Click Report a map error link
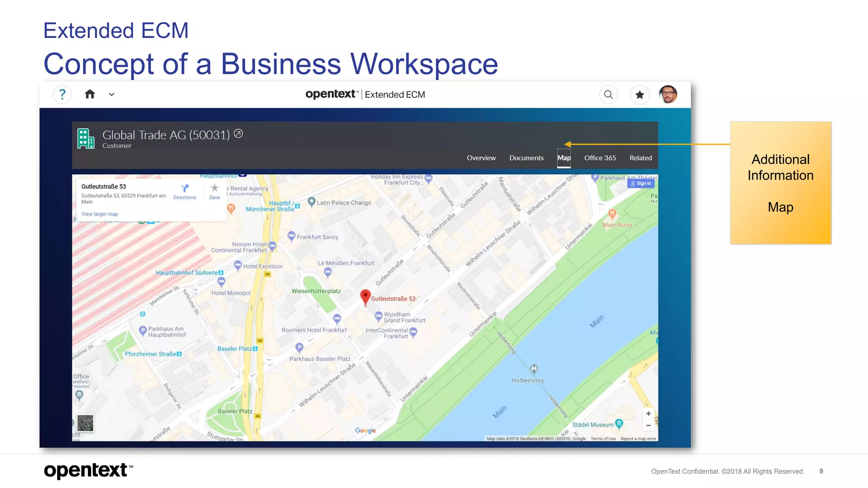 coord(638,439)
